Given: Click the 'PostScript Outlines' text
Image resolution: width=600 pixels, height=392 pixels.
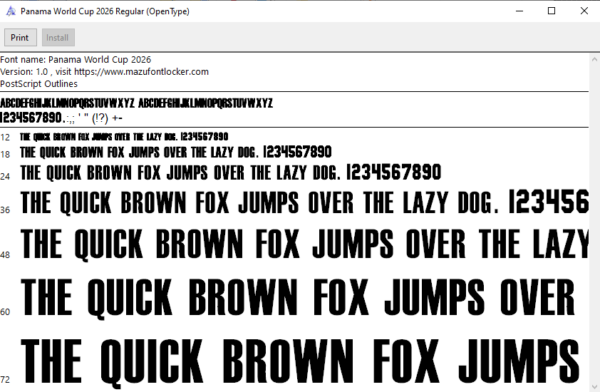Looking at the screenshot, I should 39,84.
